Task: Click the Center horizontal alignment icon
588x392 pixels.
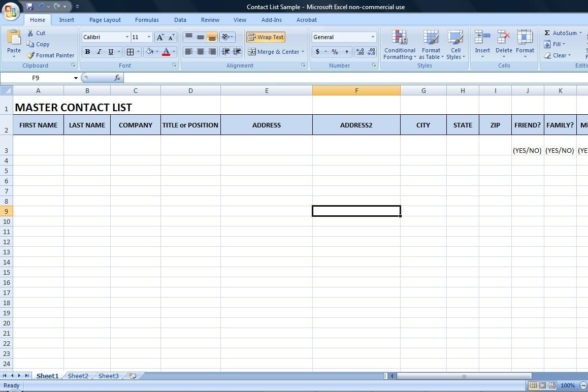Action: click(x=201, y=52)
